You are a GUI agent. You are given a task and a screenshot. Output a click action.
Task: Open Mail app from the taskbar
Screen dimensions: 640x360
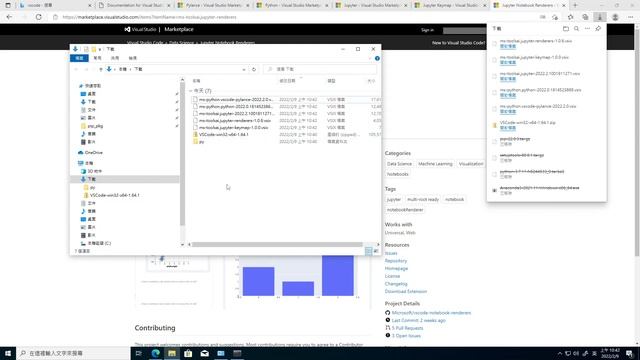(204, 353)
